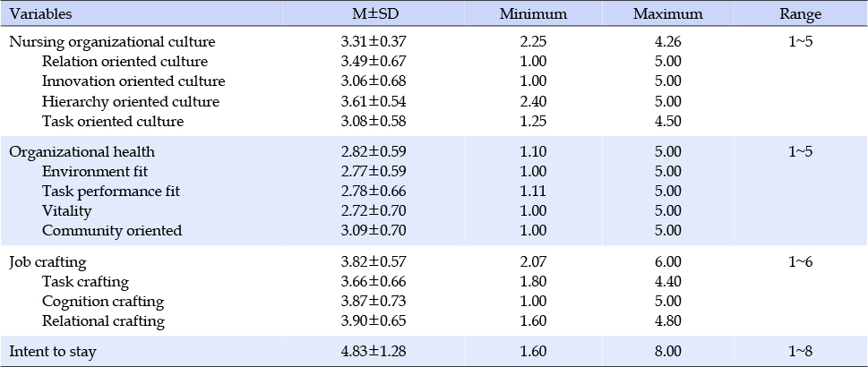Click the Hierarchy oriented culture label

[130, 101]
